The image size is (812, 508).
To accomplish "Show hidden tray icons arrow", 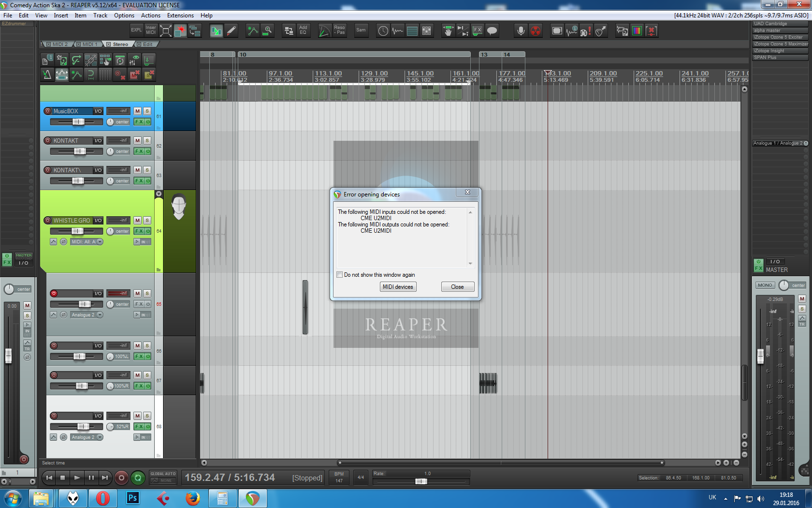I will [x=725, y=498].
